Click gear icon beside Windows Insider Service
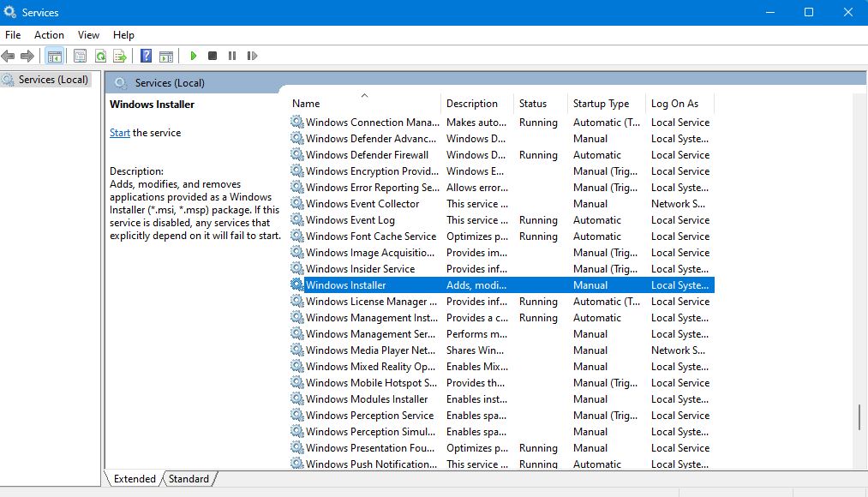 (297, 268)
